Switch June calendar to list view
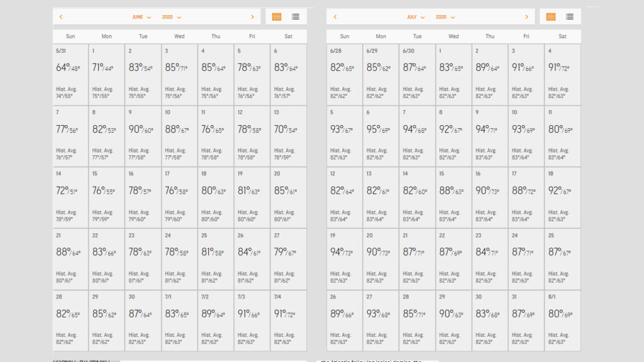The image size is (644, 362). [x=296, y=17]
